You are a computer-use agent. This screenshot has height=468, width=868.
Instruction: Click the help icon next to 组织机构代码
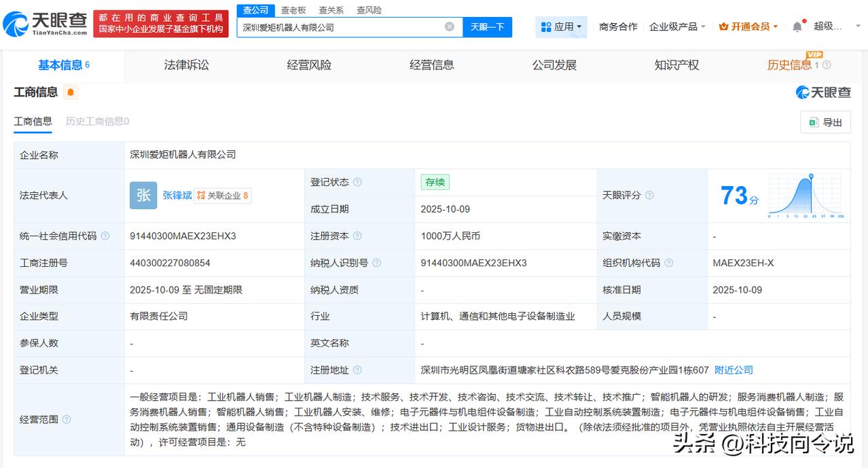[669, 263]
